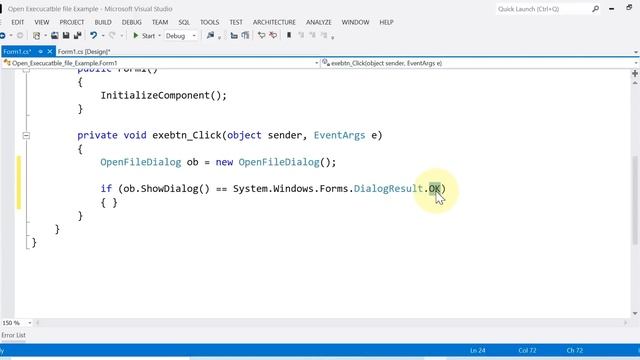Click the greyed Navigate Forward icon
The width and height of the screenshot is (640, 360).
coord(20,36)
